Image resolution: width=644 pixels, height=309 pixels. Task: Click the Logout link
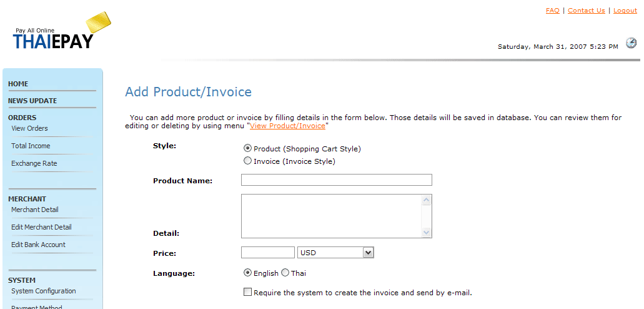point(625,11)
